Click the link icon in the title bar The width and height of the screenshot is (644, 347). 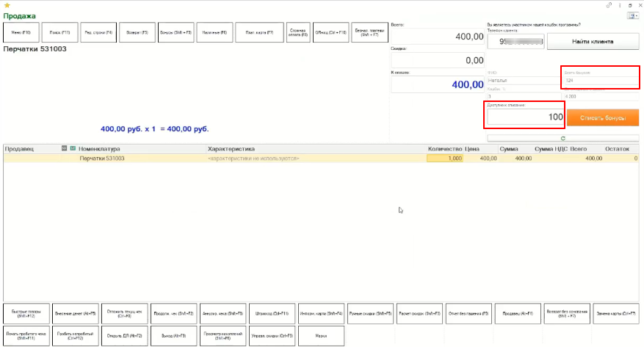tap(609, 5)
